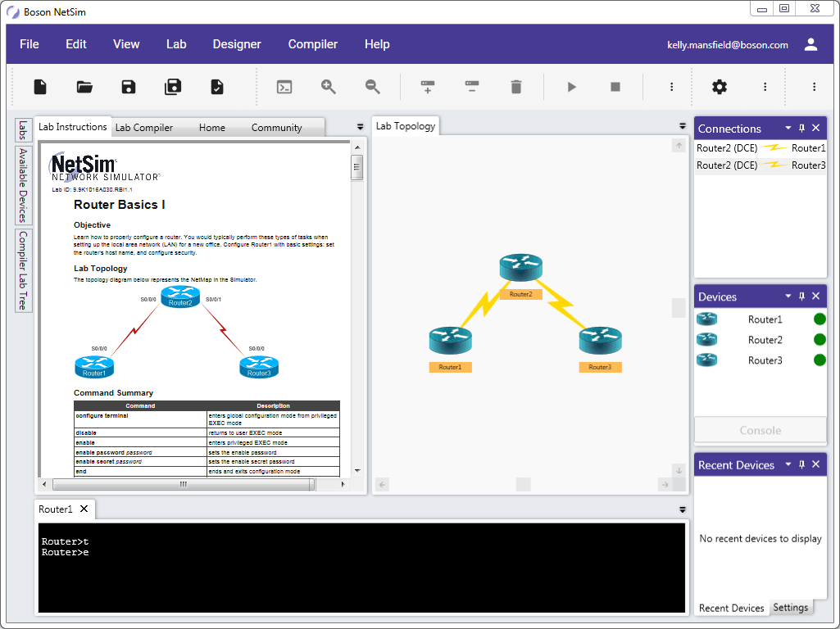840x629 pixels.
Task: Toggle pin on the Devices panel
Action: coord(802,296)
